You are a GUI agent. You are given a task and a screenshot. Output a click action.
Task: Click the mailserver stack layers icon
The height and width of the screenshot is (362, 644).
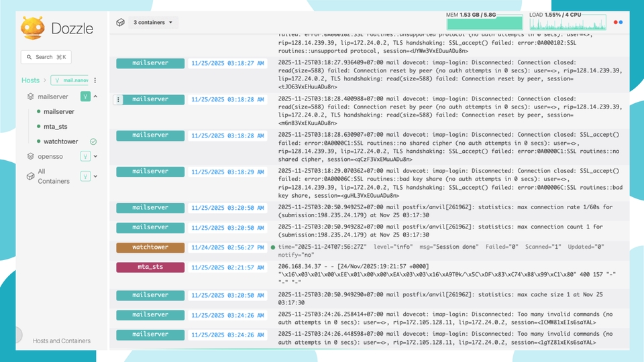point(30,97)
